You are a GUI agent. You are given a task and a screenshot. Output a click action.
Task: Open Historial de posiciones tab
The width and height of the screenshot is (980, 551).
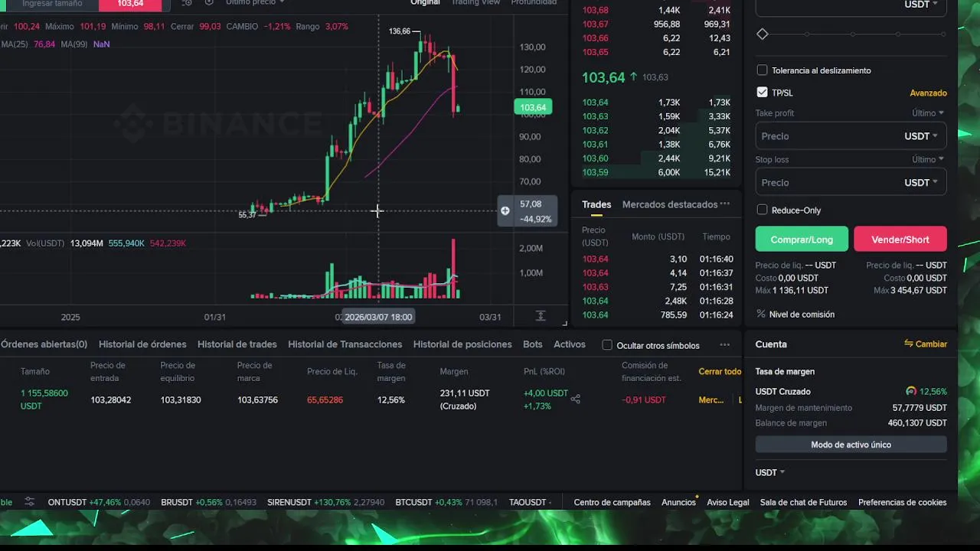(462, 344)
